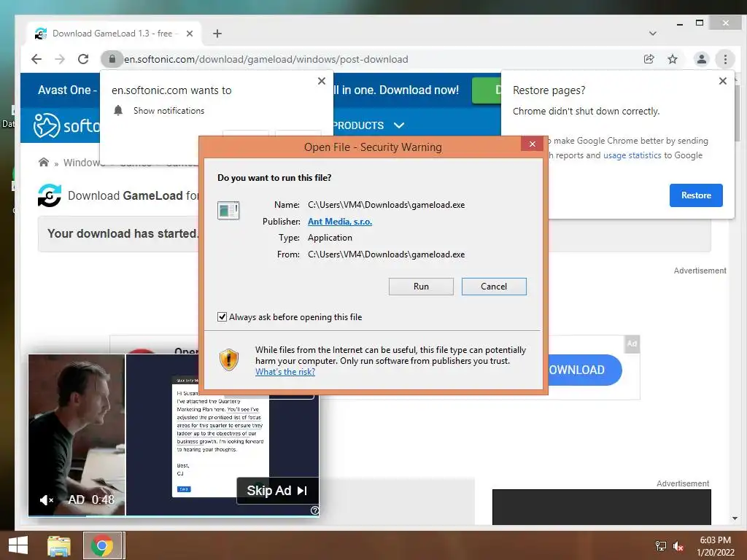Click Cancel in the Security Warning dialog
Image resolution: width=747 pixels, height=560 pixels.
pos(494,286)
